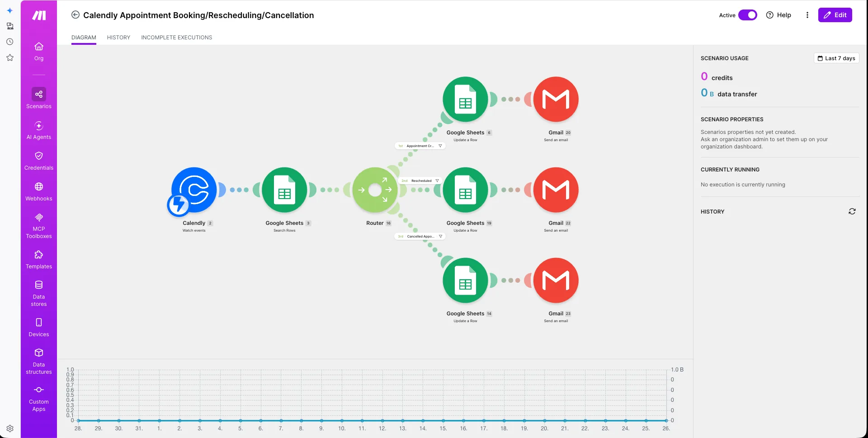
Task: Open Webhooks in sidebar
Action: pyautogui.click(x=39, y=192)
